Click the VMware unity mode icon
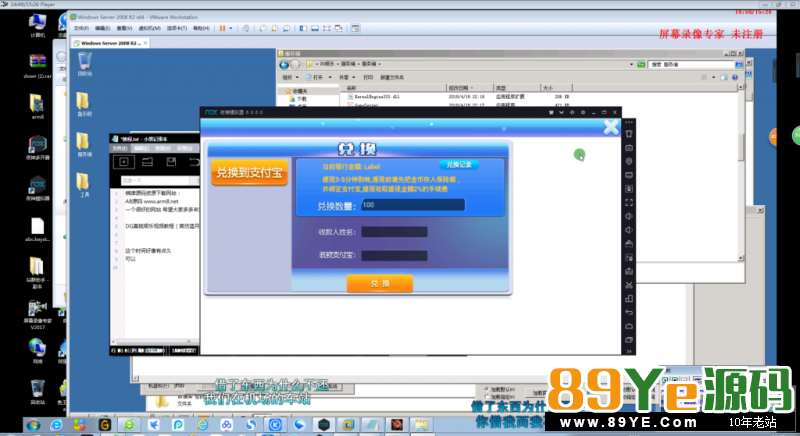The width and height of the screenshot is (800, 436). tap(338, 29)
